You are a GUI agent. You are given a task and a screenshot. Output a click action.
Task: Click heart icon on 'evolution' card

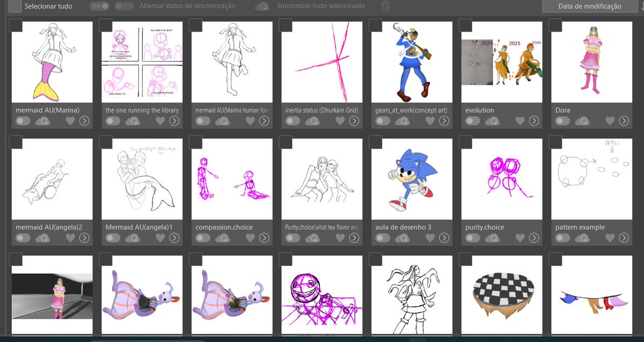click(x=519, y=121)
